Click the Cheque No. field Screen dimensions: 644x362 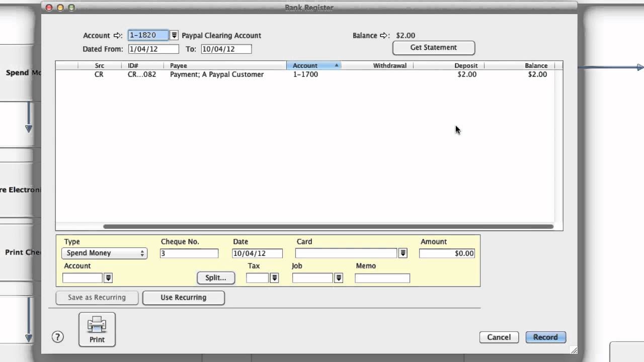(x=189, y=253)
